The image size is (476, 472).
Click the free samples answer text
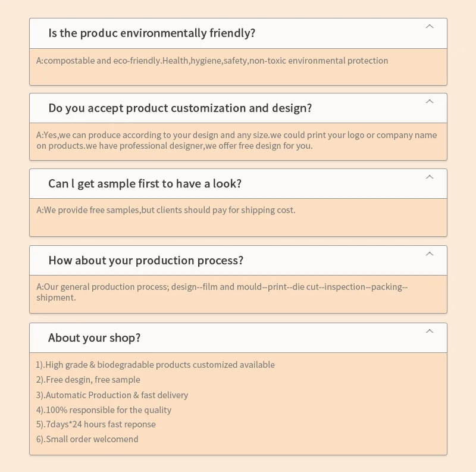(165, 210)
